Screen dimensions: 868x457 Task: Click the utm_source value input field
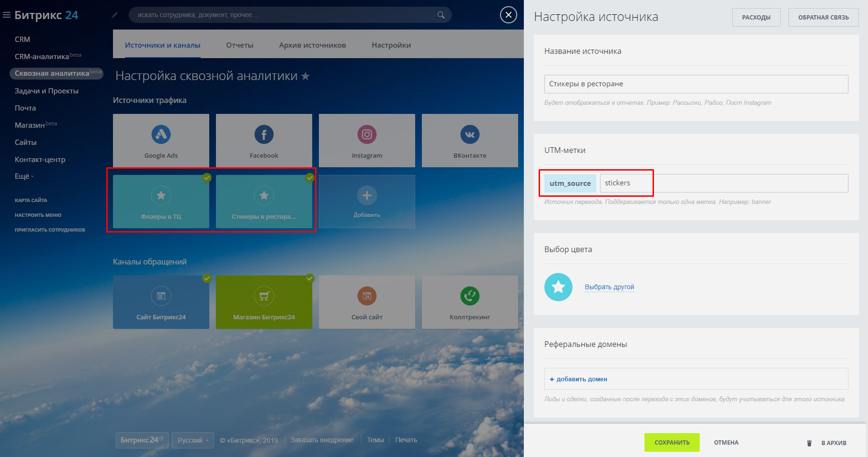[724, 183]
